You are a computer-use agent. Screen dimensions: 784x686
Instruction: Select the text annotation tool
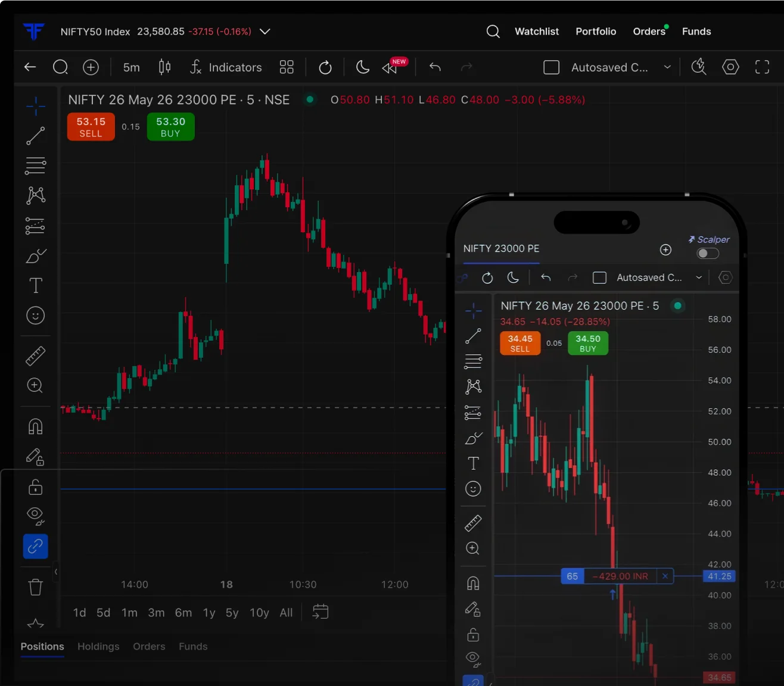[36, 285]
